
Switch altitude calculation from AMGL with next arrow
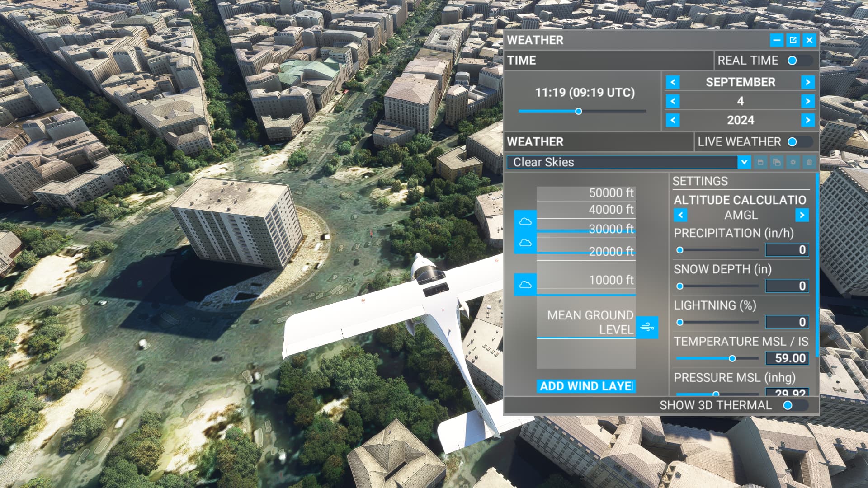coord(802,215)
